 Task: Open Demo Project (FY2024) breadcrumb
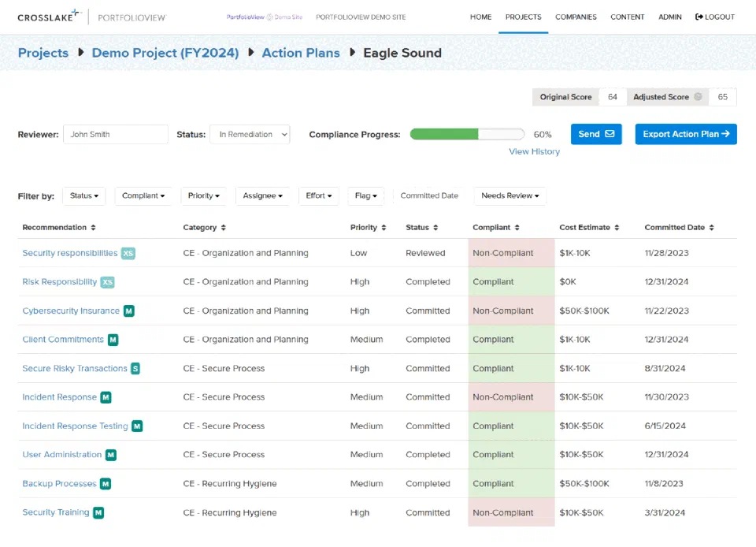[165, 53]
